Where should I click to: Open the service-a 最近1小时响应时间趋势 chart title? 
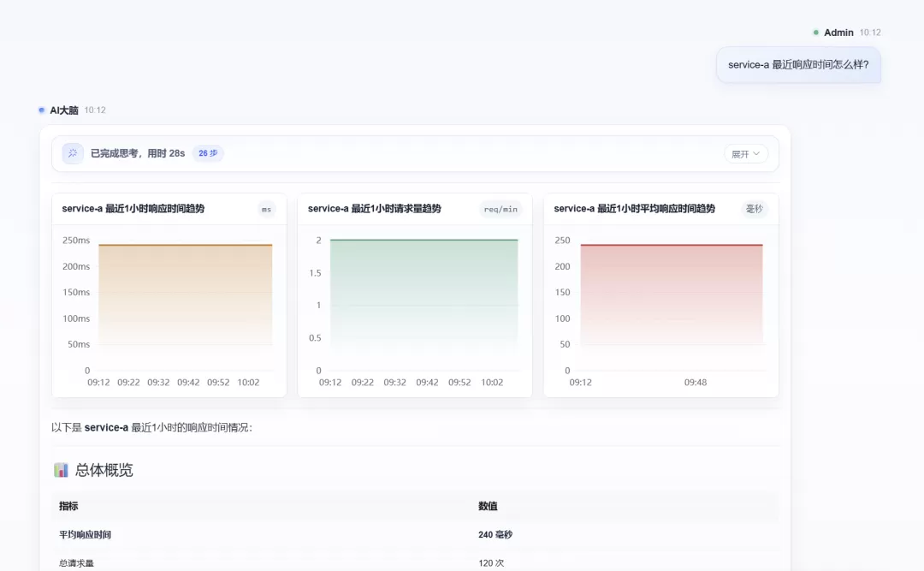(133, 209)
